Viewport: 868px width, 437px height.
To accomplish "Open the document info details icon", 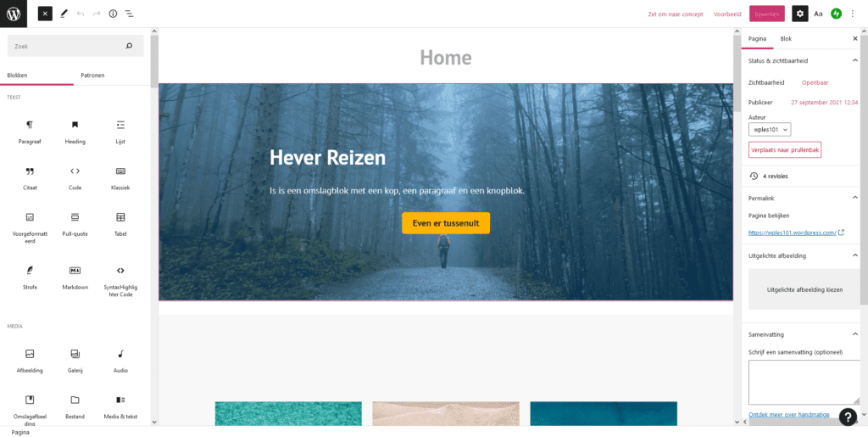I will (x=113, y=14).
